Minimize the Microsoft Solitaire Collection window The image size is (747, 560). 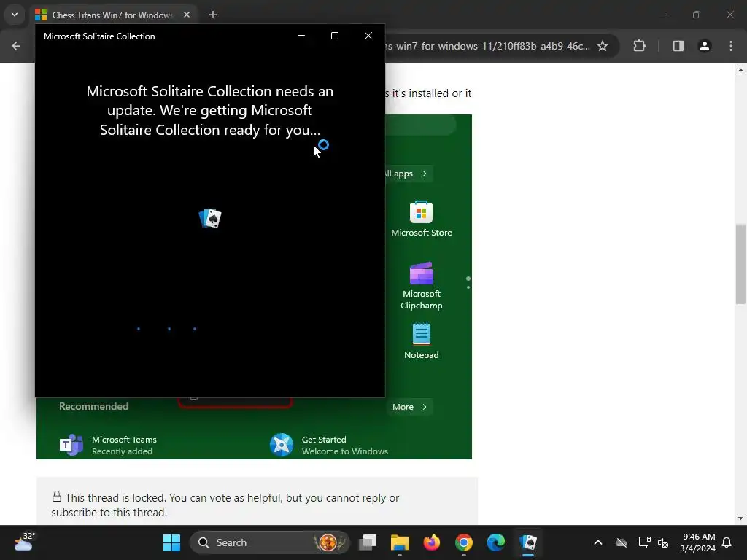coord(301,36)
